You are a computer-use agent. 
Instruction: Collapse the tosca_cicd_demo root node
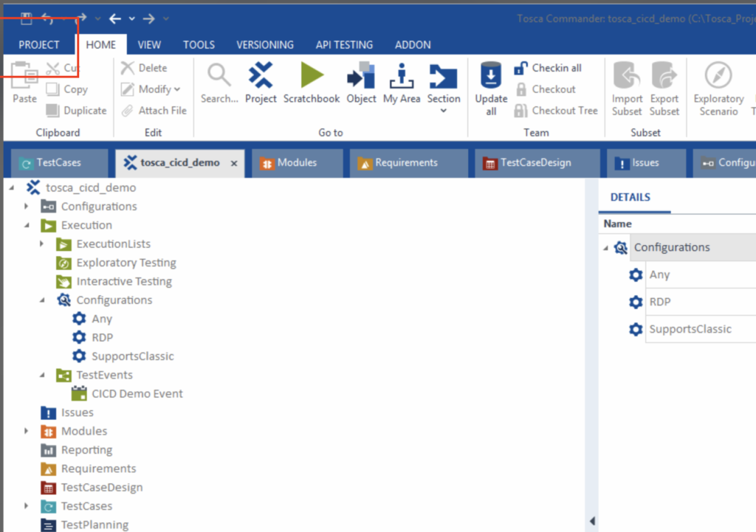(x=12, y=187)
